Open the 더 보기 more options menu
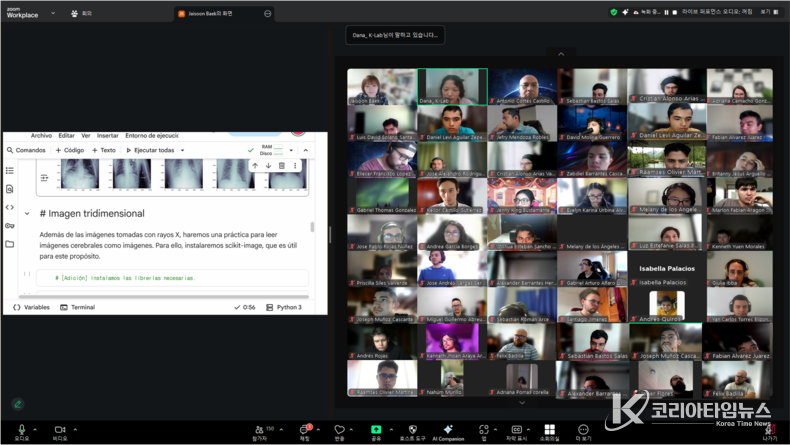 (583, 430)
